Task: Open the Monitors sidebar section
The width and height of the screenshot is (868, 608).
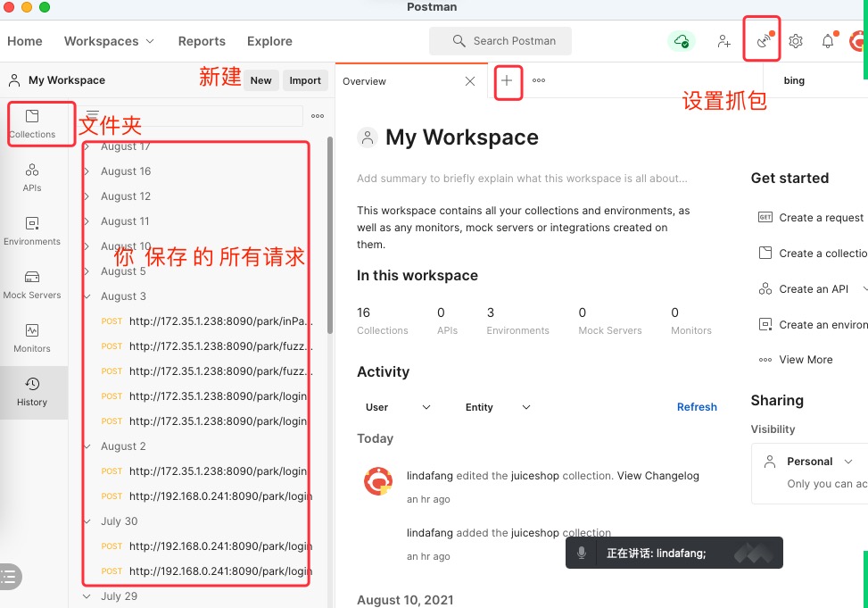Action: coord(32,338)
